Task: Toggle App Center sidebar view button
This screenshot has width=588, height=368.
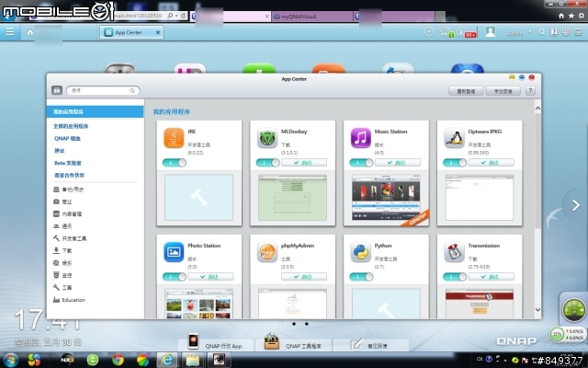Action: [x=57, y=90]
